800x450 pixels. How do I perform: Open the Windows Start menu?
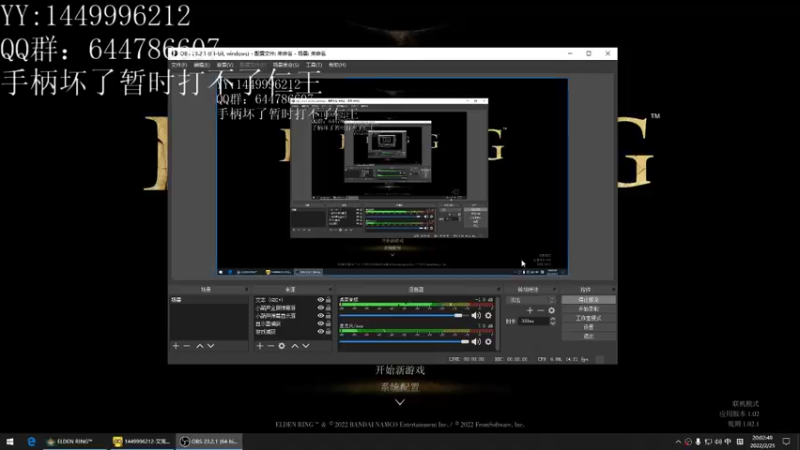[10, 441]
